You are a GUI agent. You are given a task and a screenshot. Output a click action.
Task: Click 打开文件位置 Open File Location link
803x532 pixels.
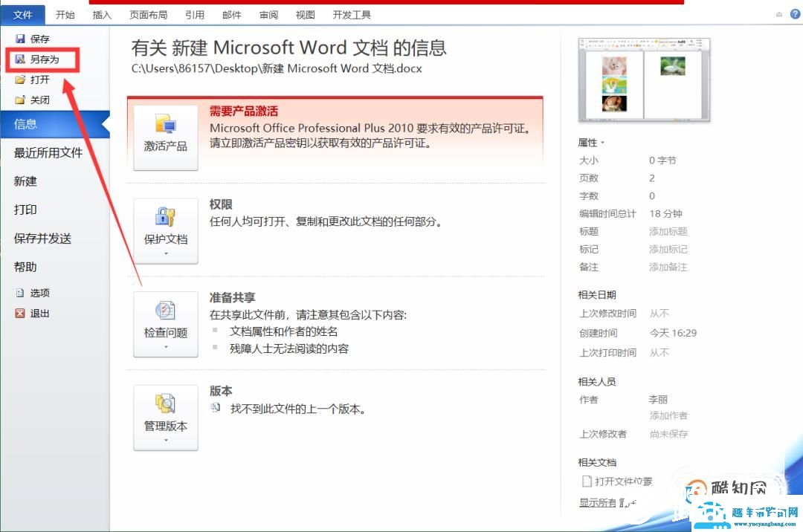tap(623, 481)
